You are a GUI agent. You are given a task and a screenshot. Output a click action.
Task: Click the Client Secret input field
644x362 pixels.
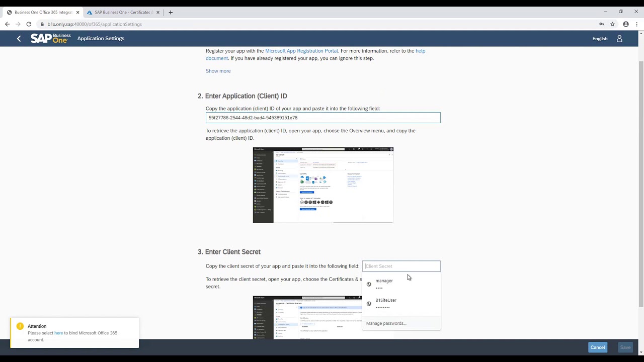(401, 266)
